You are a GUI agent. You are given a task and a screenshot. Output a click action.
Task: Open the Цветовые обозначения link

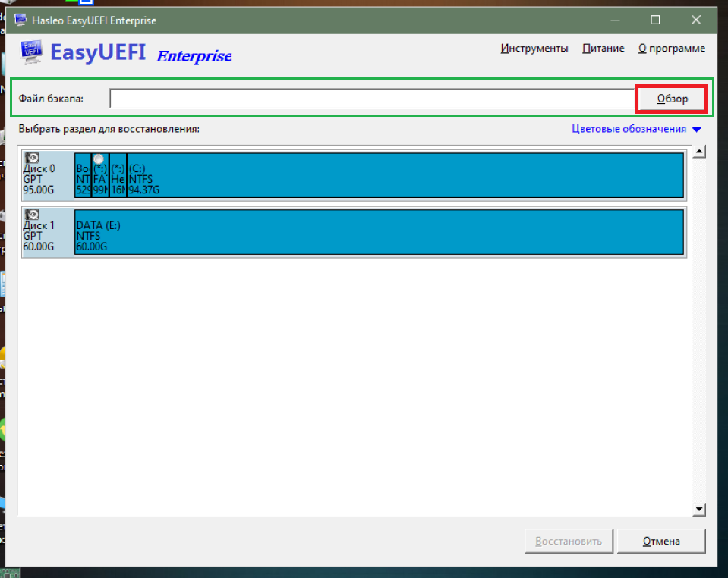(x=629, y=129)
